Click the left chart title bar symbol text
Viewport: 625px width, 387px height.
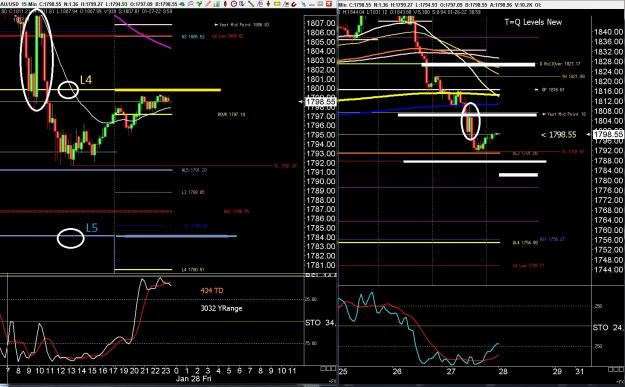(10, 5)
